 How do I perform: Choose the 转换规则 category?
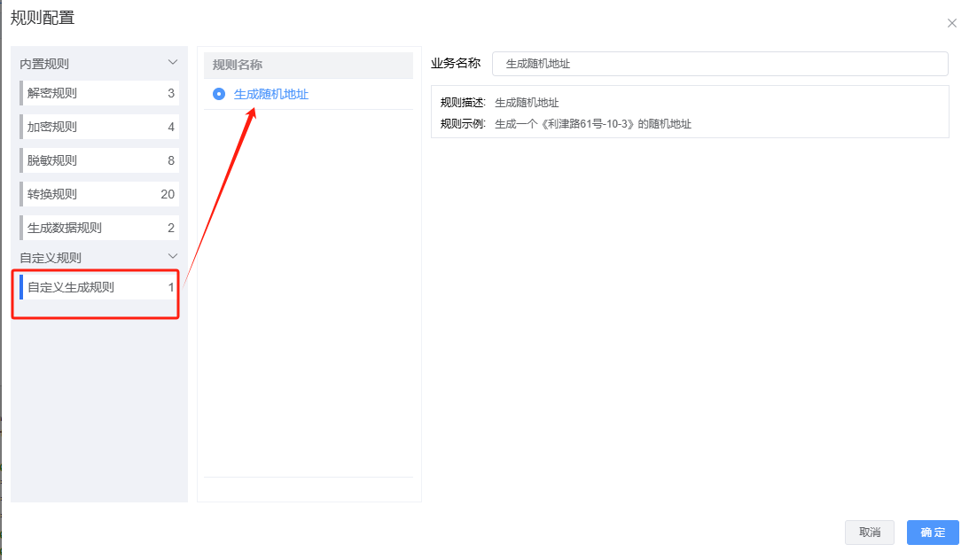tap(99, 194)
